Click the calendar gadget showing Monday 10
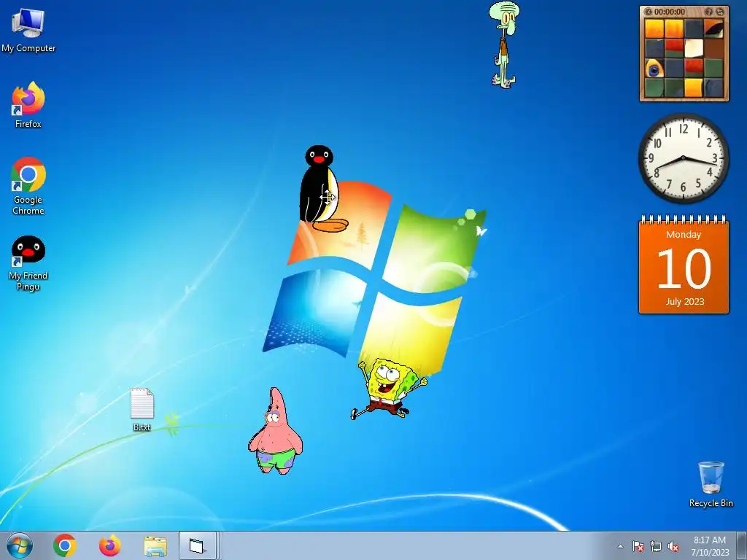 point(684,264)
